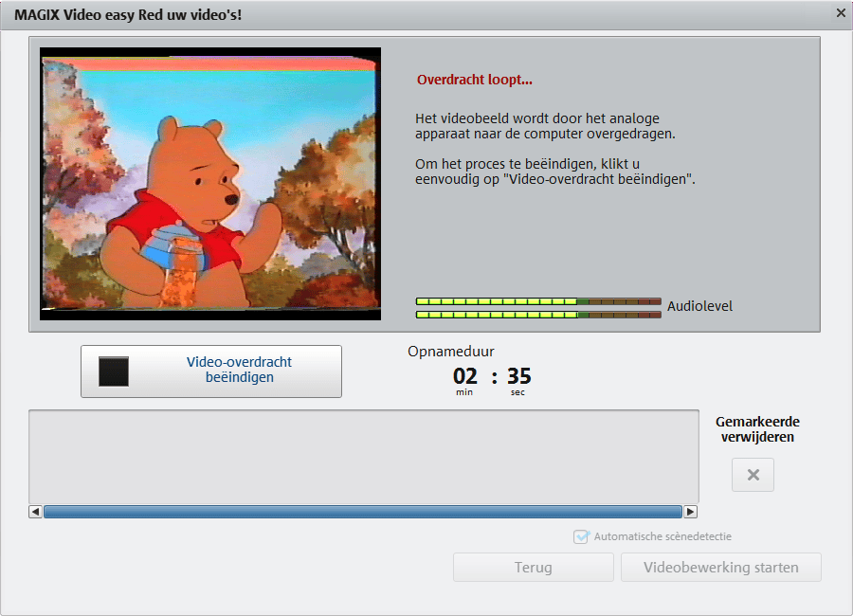Click the empty recorded clips list area

[363, 457]
